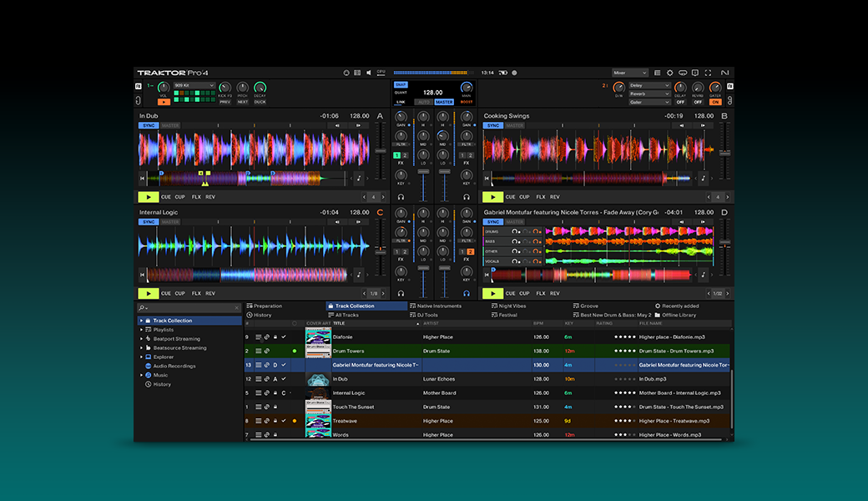Open the Gater effect selector dropdown
Image resolution: width=868 pixels, height=501 pixels.
coord(650,102)
